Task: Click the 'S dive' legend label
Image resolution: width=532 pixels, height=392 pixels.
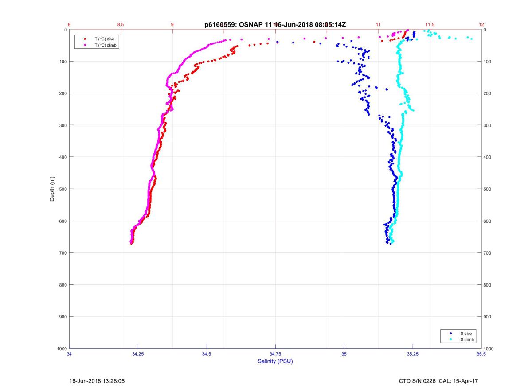Action: (465, 333)
